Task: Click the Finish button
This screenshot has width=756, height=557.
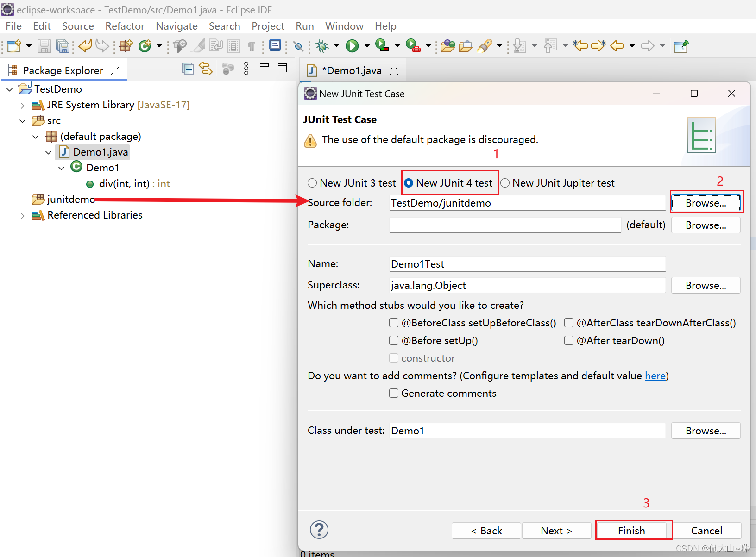Action: click(x=631, y=531)
